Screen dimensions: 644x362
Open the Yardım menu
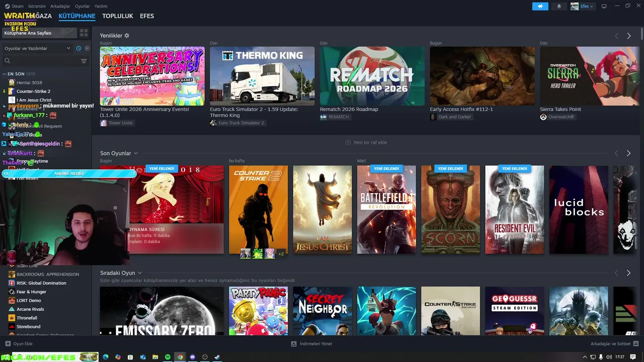click(101, 7)
